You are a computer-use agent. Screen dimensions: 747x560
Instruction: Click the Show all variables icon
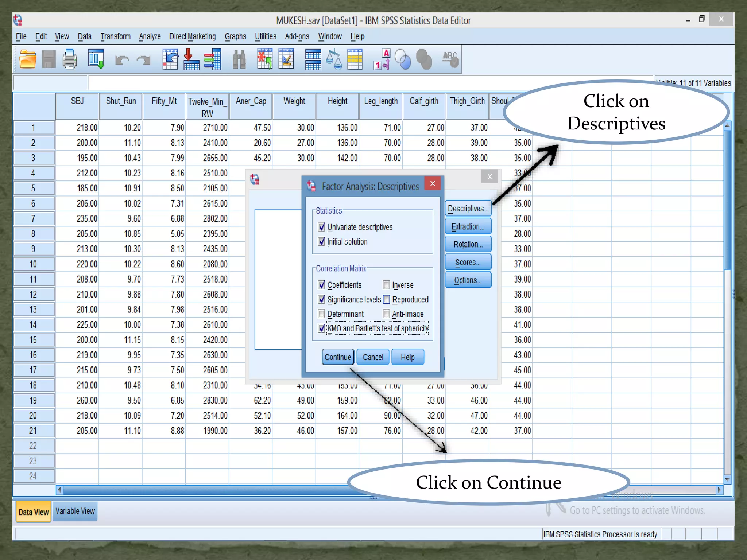coord(424,59)
